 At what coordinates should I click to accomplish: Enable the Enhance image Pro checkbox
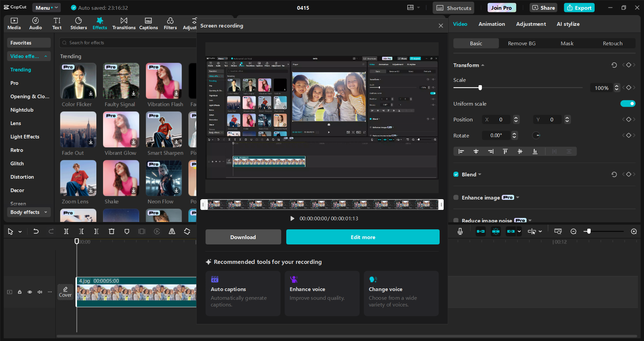(456, 197)
